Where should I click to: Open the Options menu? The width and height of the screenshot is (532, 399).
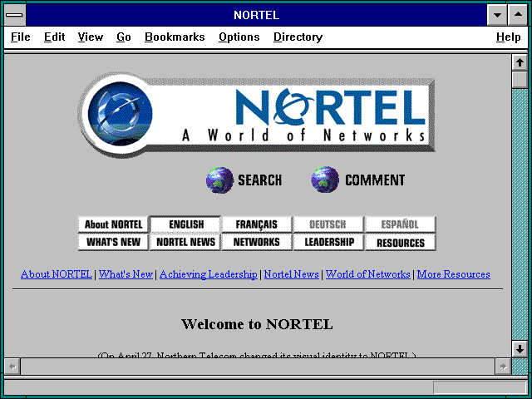(239, 37)
